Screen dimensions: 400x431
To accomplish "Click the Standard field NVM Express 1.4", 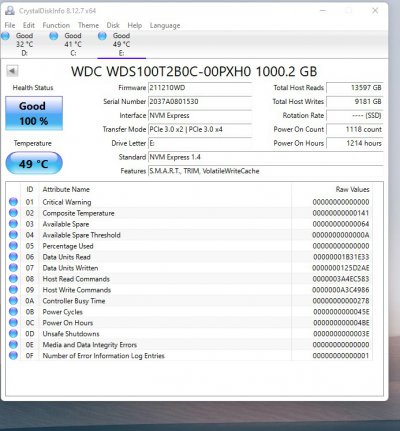I will (x=266, y=157).
